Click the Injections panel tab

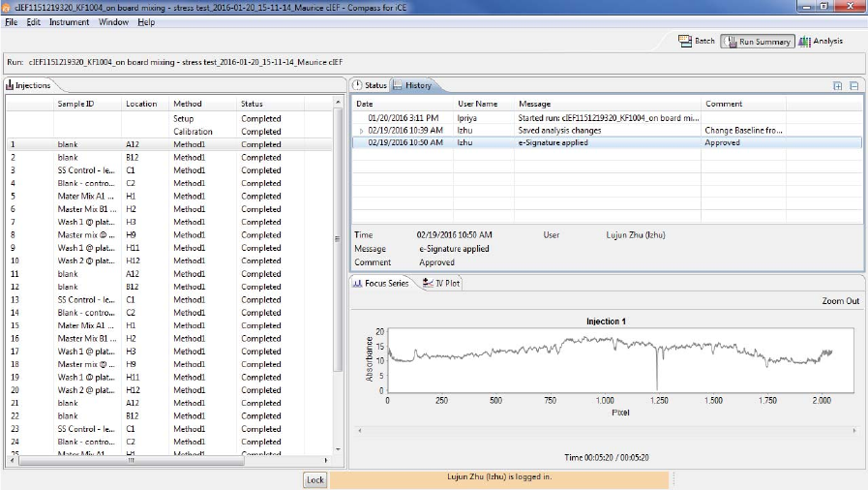click(29, 85)
